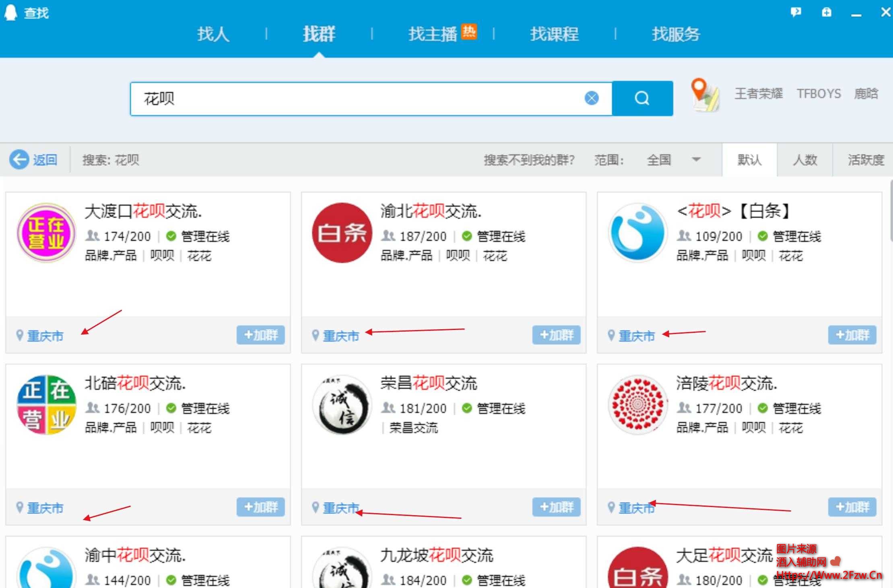Screen dimensions: 893x588
Task: Click 重庆市 link in 大渡口 card
Action: [x=45, y=336]
